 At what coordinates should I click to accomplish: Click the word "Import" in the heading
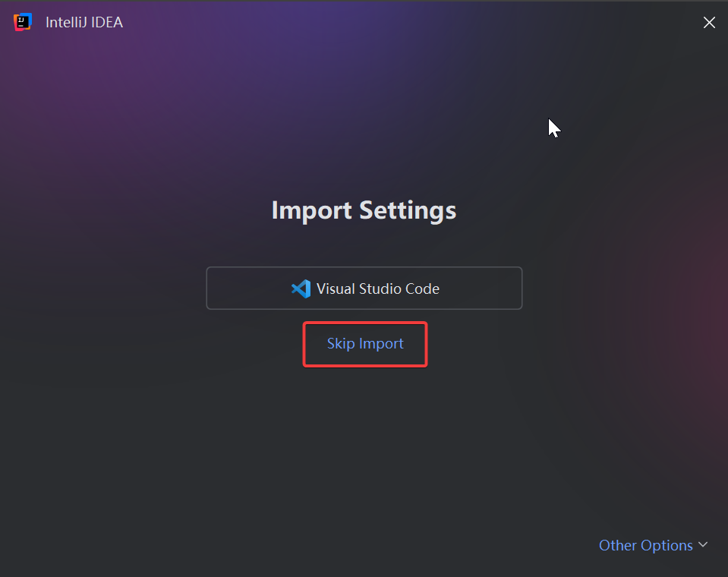[312, 210]
